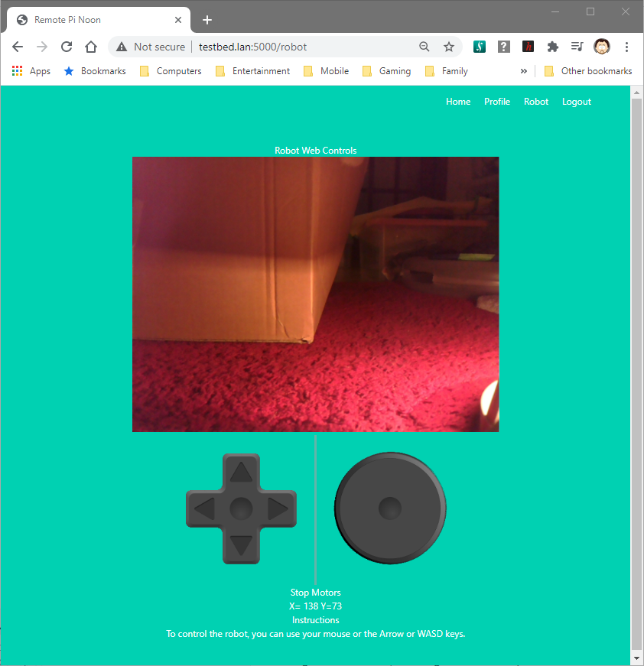Click the Logout link
This screenshot has height=666, width=644.
(x=576, y=101)
